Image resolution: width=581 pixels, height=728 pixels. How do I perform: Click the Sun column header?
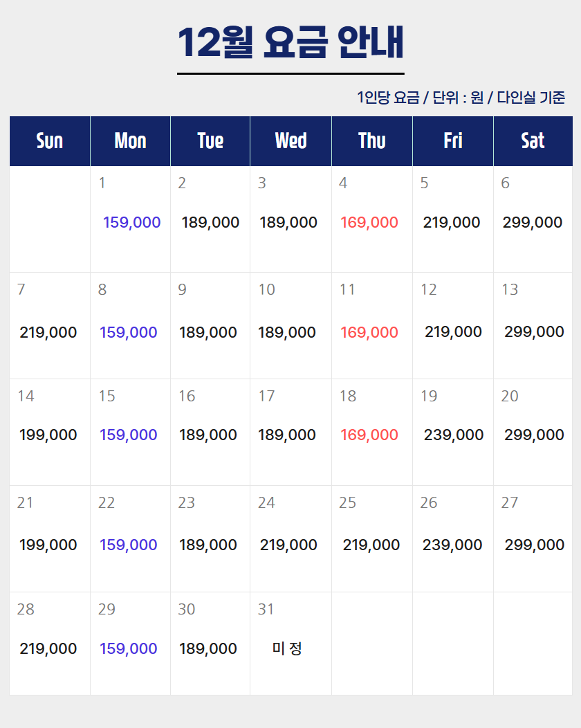[x=50, y=141]
